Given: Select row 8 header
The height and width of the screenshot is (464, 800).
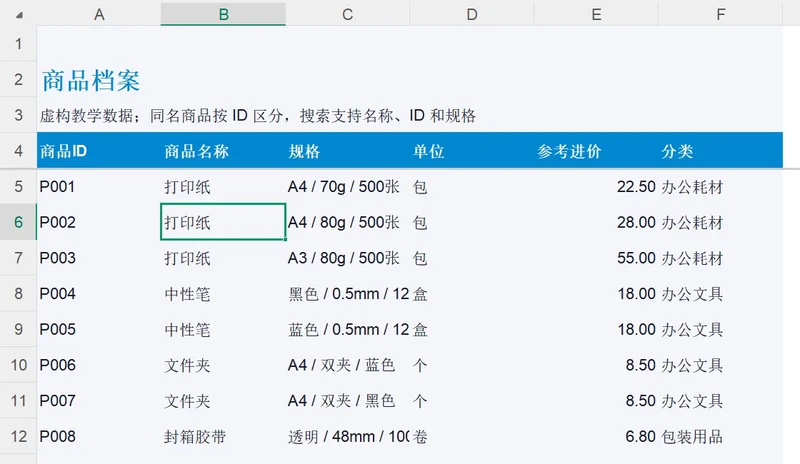Looking at the screenshot, I should (18, 294).
